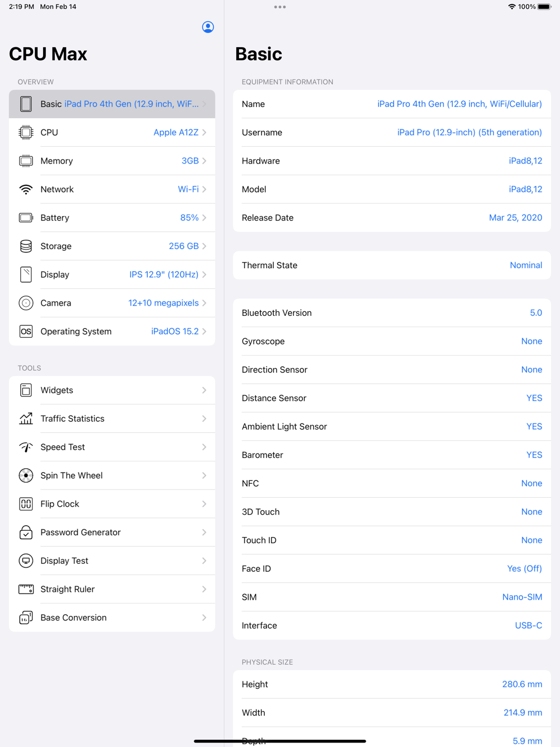
Task: Open Straight Ruler tool
Action: click(112, 589)
